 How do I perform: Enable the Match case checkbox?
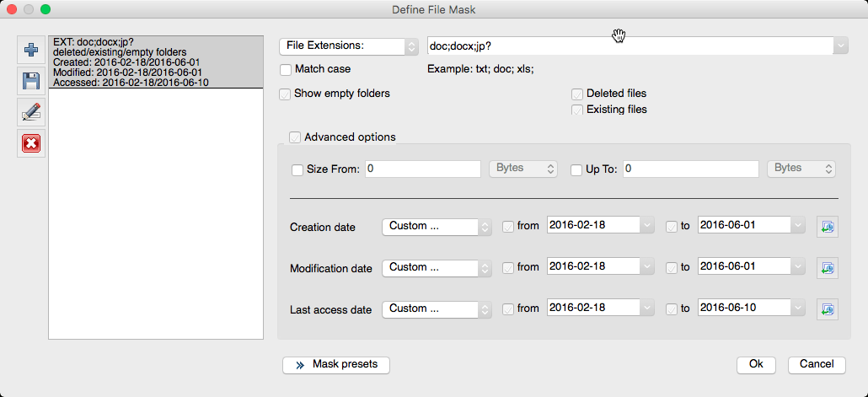tap(287, 69)
